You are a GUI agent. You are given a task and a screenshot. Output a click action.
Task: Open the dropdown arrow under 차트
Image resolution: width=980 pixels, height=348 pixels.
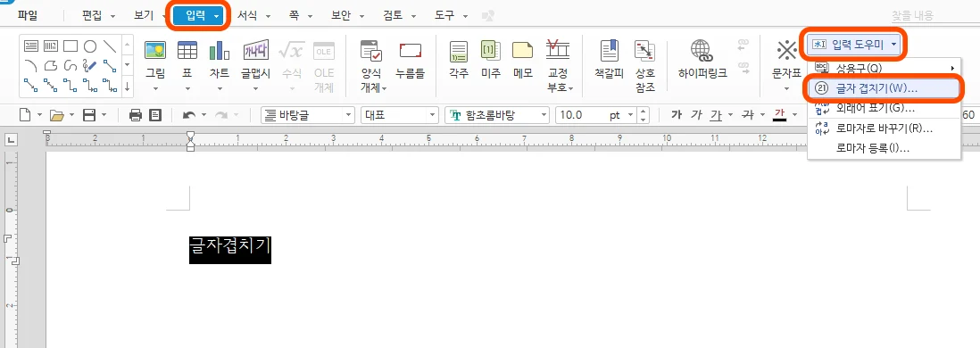(x=220, y=88)
